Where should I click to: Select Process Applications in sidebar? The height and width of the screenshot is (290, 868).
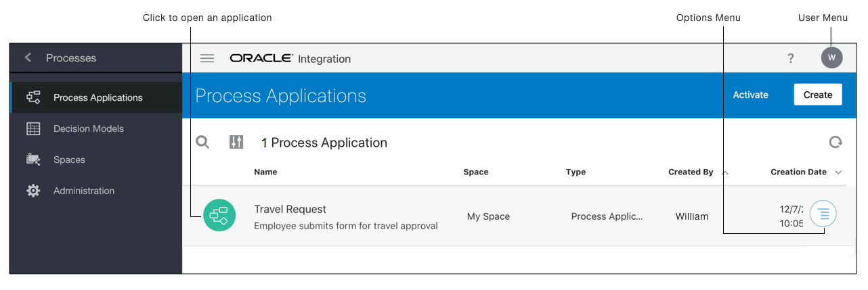click(x=97, y=97)
